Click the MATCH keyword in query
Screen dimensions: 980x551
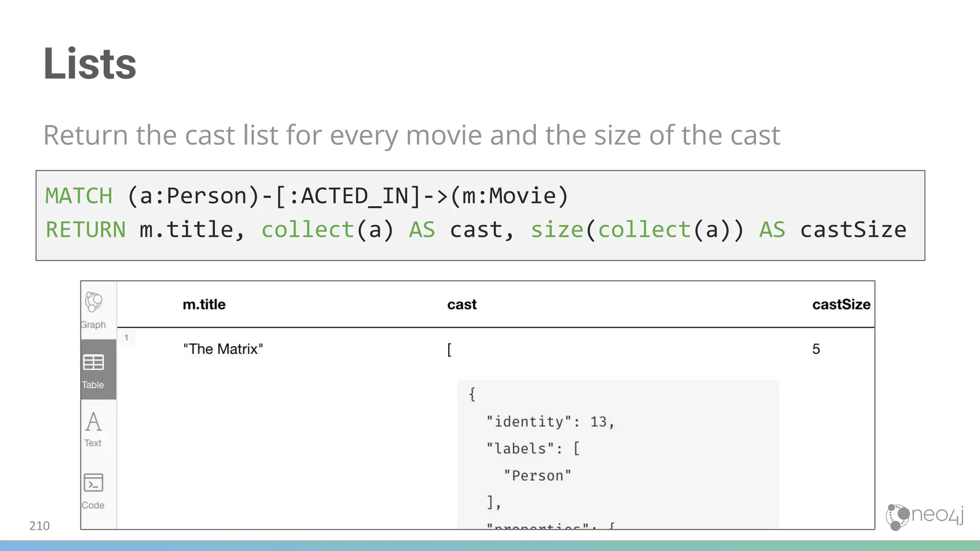point(79,196)
